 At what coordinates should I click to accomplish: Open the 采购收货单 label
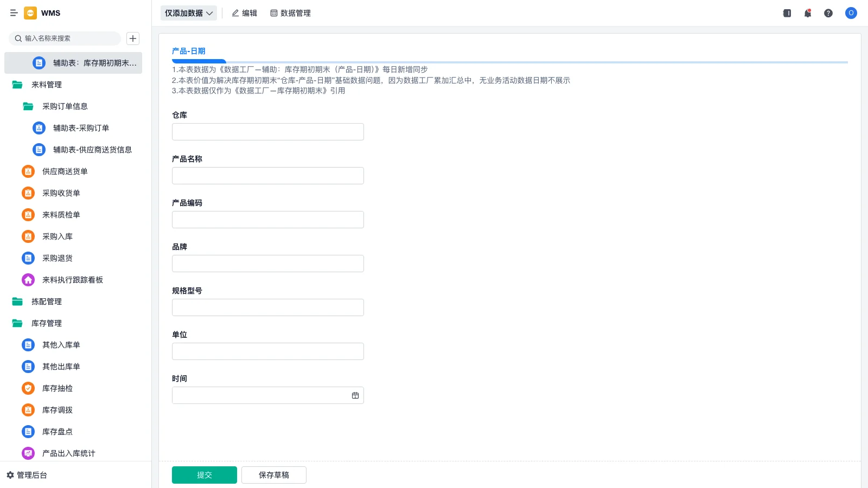[61, 193]
